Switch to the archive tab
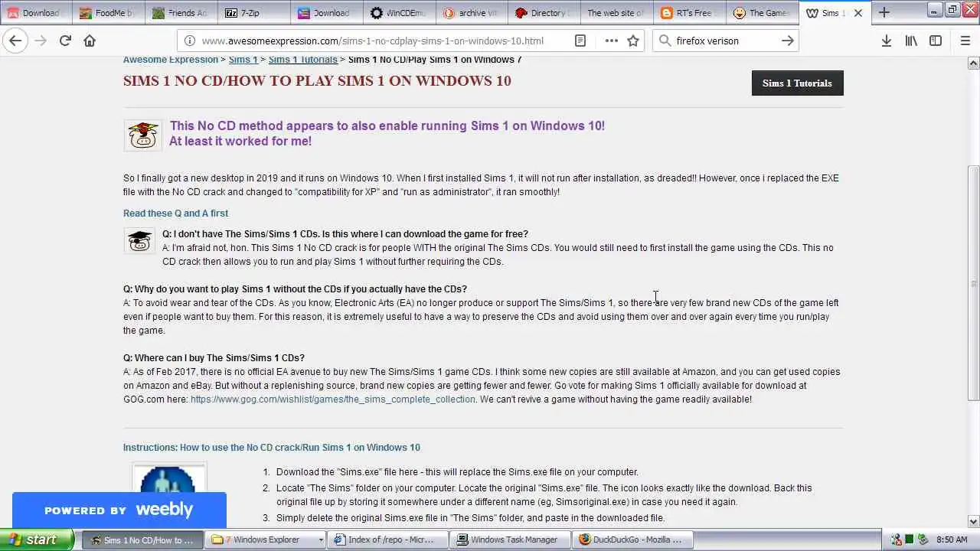The width and height of the screenshot is (980, 551). click(x=472, y=13)
